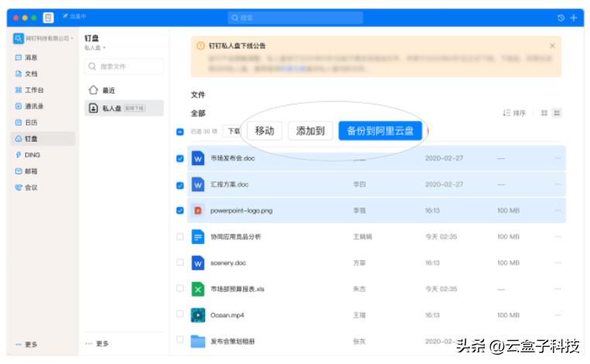Click the sort 排序 control
This screenshot has height=364, width=590.
pos(514,113)
